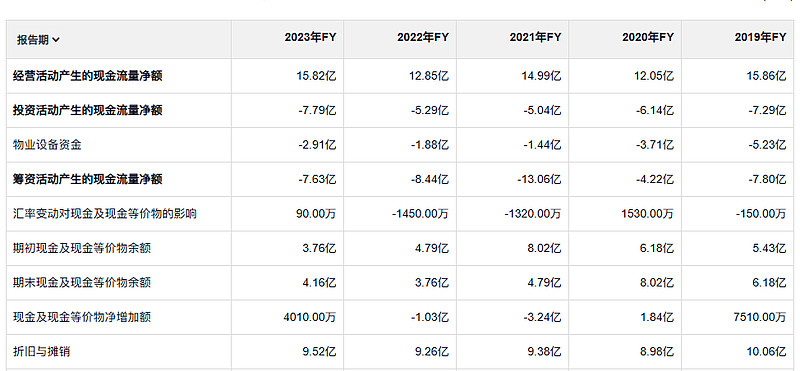Click the 现金及现金等价物净增加额 row label
This screenshot has width=800, height=371.
coord(82,317)
